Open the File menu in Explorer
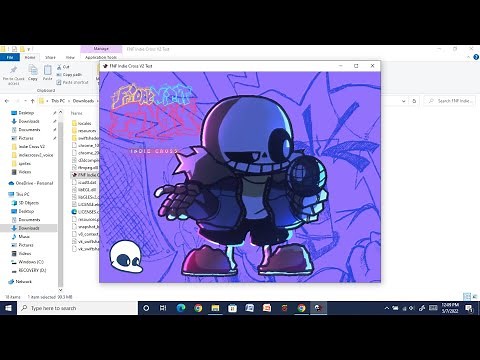This screenshot has width=480, height=360. coord(10,57)
